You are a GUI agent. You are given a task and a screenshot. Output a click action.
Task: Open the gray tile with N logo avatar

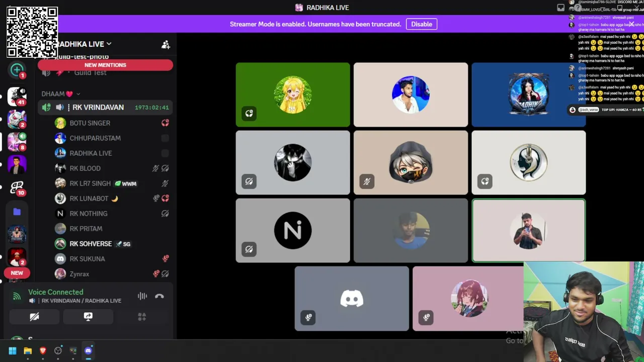click(293, 231)
